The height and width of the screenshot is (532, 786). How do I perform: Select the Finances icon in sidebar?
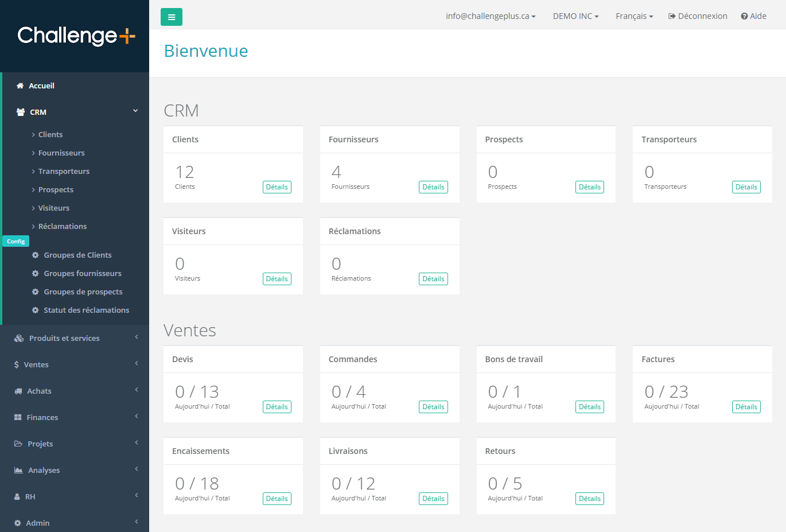click(x=19, y=417)
